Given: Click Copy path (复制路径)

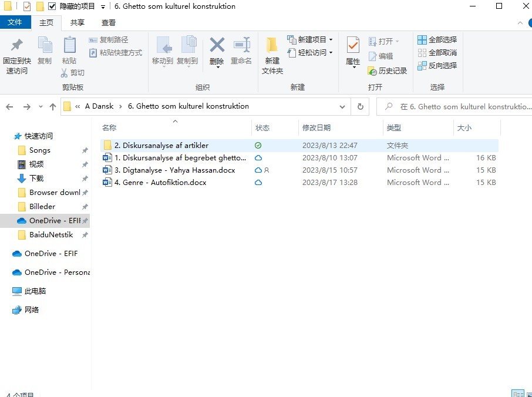Looking at the screenshot, I should pyautogui.click(x=109, y=40).
